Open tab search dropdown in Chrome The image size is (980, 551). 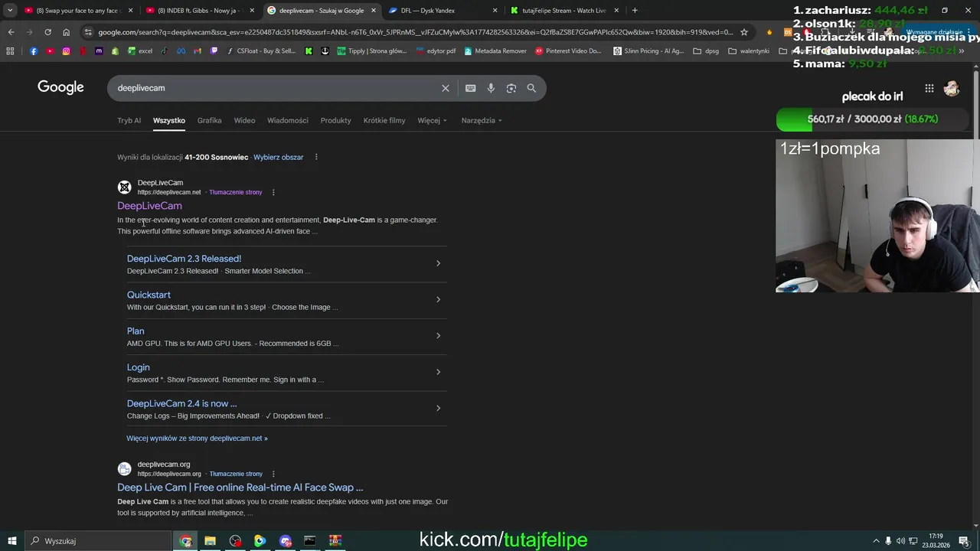click(x=10, y=11)
